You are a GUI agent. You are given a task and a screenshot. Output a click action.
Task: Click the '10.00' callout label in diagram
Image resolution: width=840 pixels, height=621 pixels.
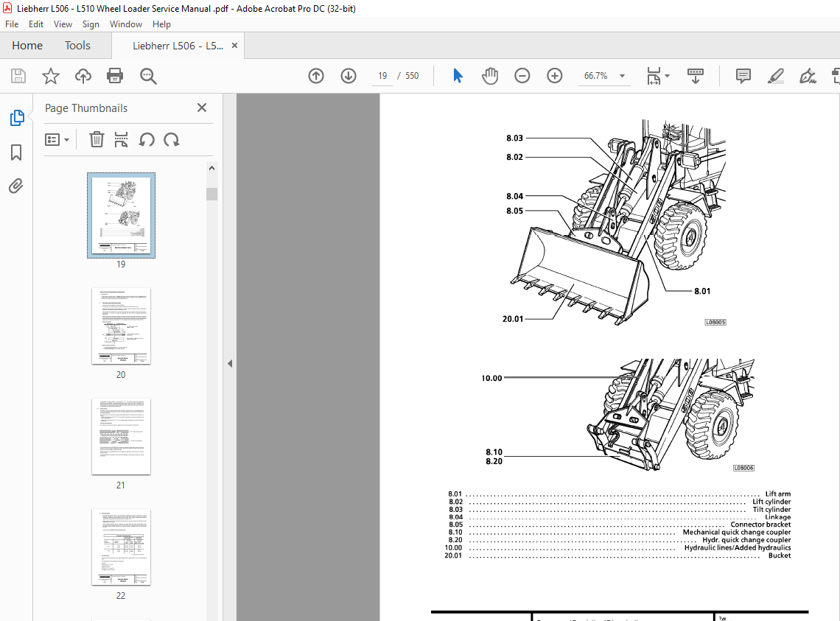[491, 379]
